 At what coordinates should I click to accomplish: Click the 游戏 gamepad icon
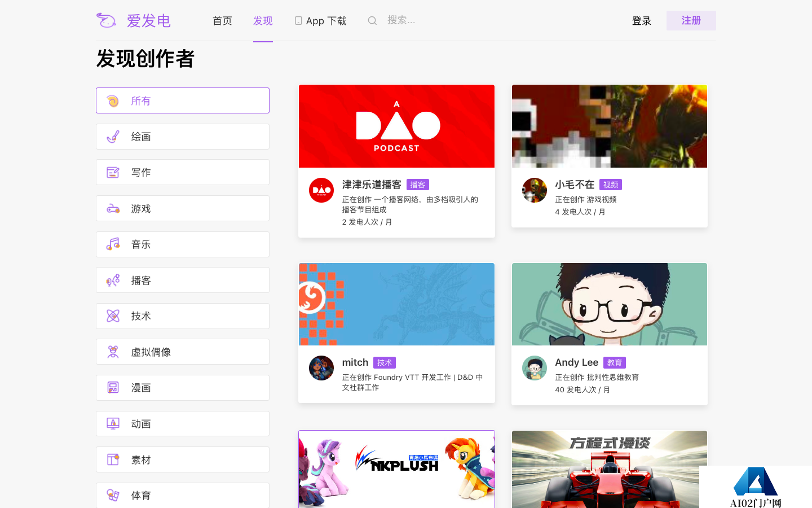pos(113,209)
